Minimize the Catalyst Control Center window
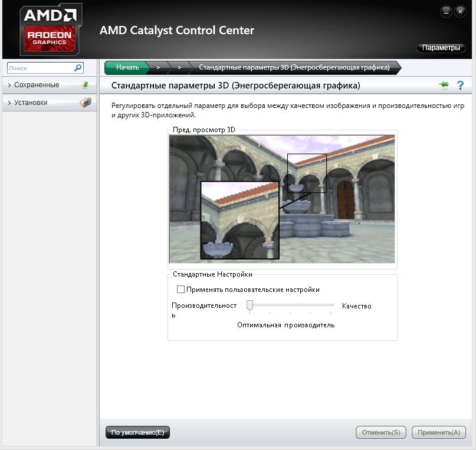The height and width of the screenshot is (450, 476). [446, 12]
